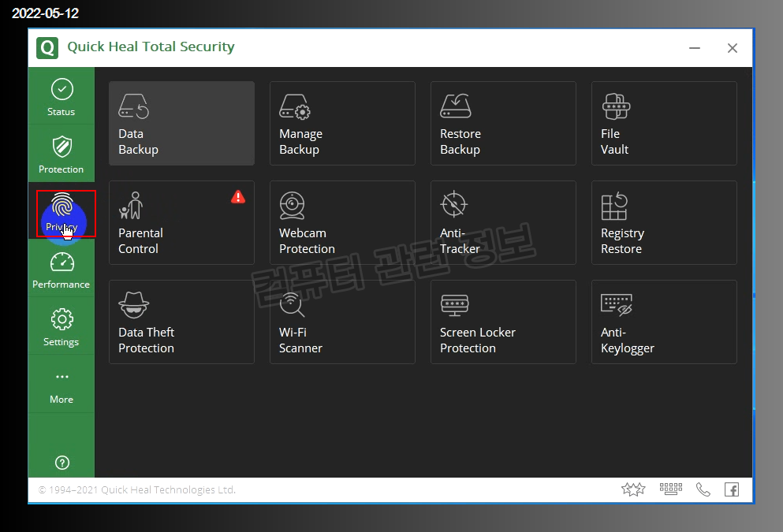The height and width of the screenshot is (532, 783).
Task: Open the Parental Control tile
Action: [182, 222]
